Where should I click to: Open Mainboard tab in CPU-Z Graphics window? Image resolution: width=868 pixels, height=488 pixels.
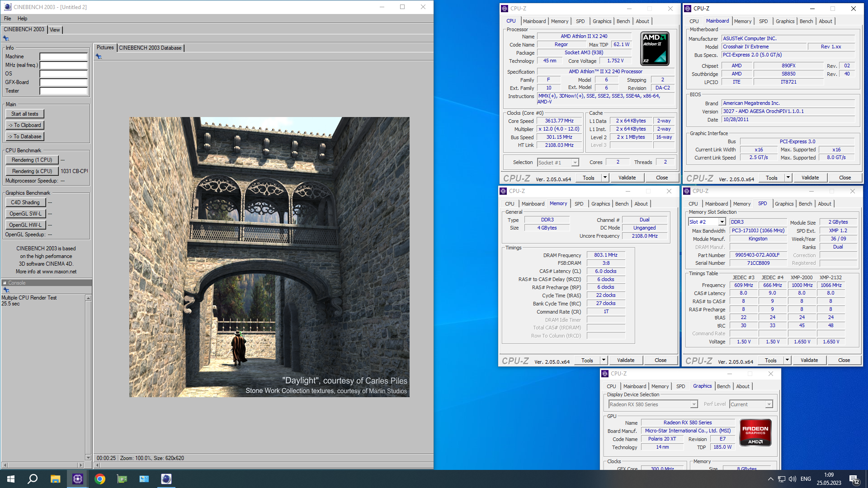[x=635, y=386]
